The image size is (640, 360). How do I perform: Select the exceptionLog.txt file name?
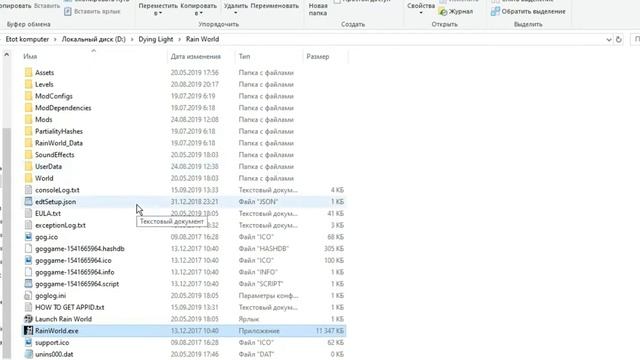[60, 226]
